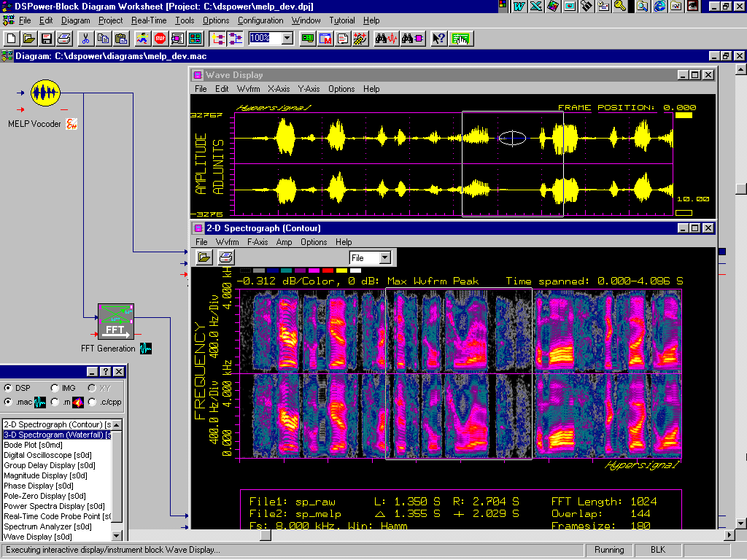Viewport: 747px width, 560px height.
Task: Select the FFT Generation block icon
Action: coord(116,322)
